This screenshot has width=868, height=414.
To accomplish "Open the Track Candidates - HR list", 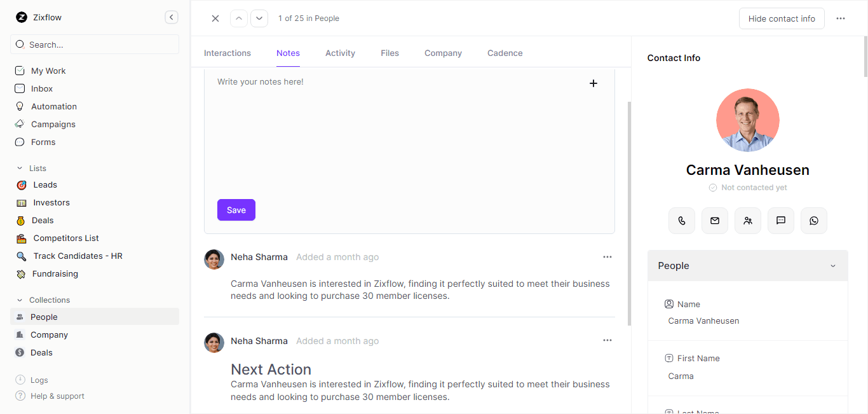I will 76,256.
